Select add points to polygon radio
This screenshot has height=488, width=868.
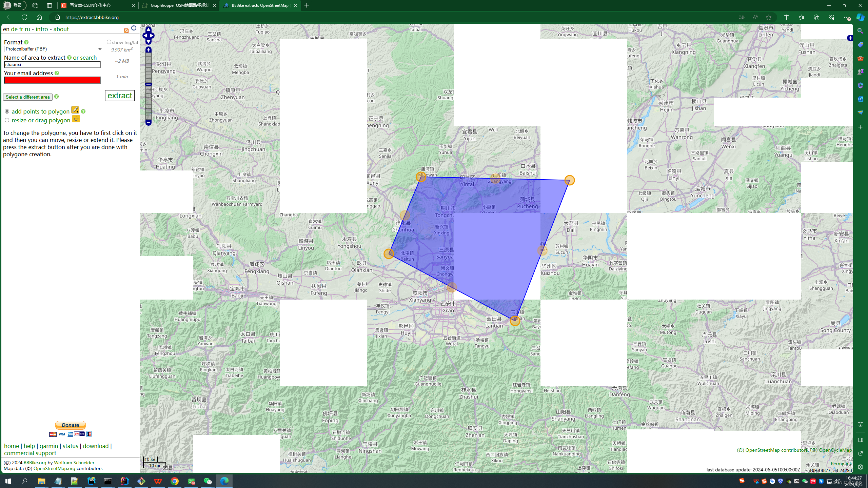click(x=7, y=111)
